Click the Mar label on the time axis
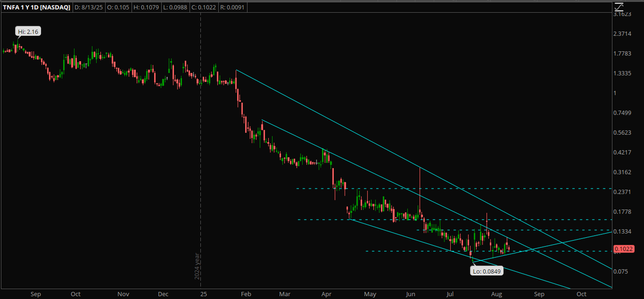 [x=285, y=294]
